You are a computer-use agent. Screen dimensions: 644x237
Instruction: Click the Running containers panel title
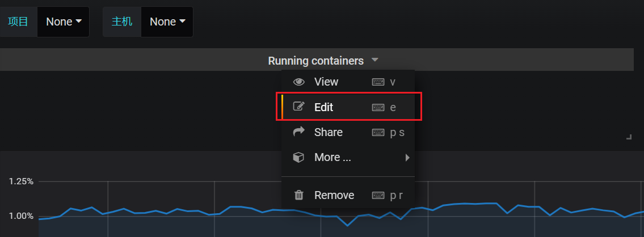(316, 61)
